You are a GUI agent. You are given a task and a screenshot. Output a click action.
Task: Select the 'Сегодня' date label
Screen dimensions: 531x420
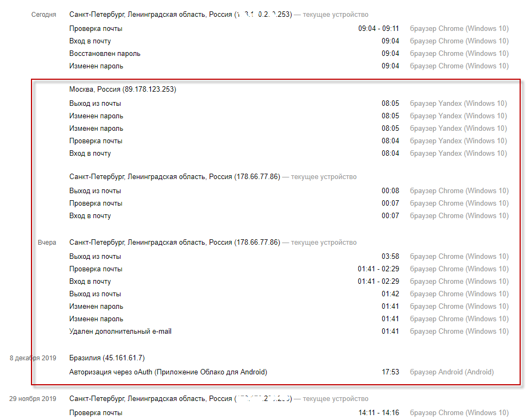[x=44, y=15]
